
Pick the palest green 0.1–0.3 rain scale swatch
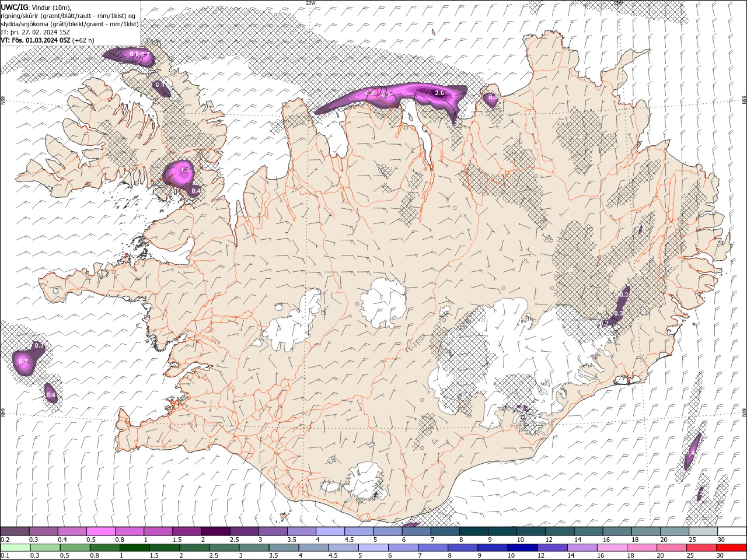tap(15, 548)
